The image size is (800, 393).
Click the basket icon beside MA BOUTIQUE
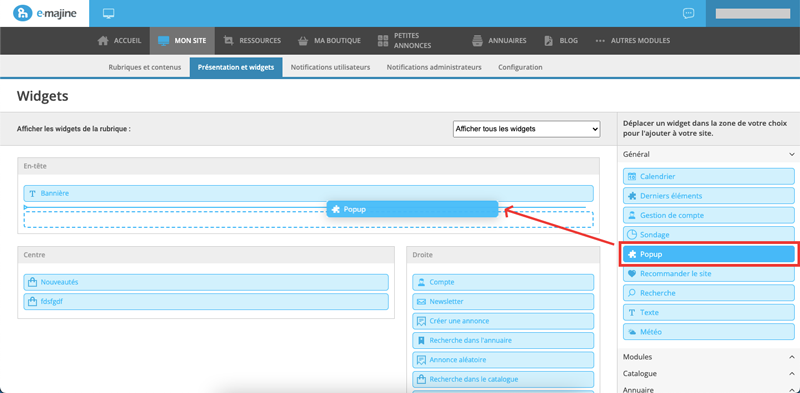coord(303,40)
